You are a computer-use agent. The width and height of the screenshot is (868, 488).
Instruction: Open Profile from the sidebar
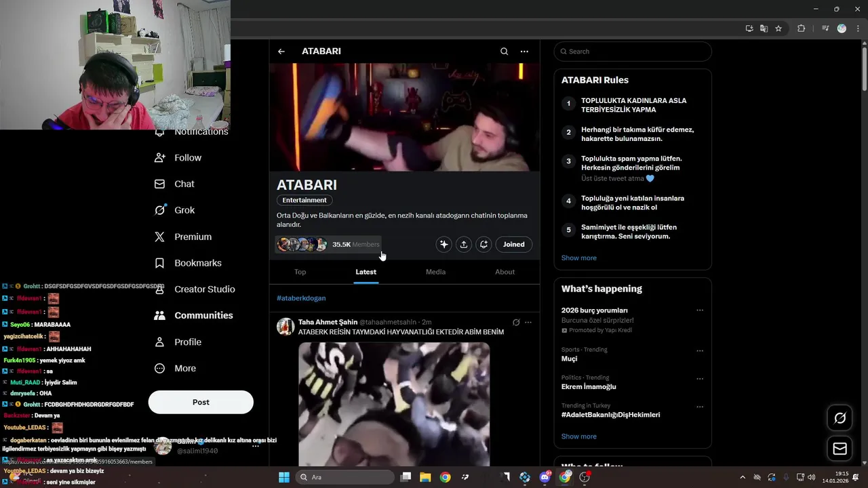178,342
